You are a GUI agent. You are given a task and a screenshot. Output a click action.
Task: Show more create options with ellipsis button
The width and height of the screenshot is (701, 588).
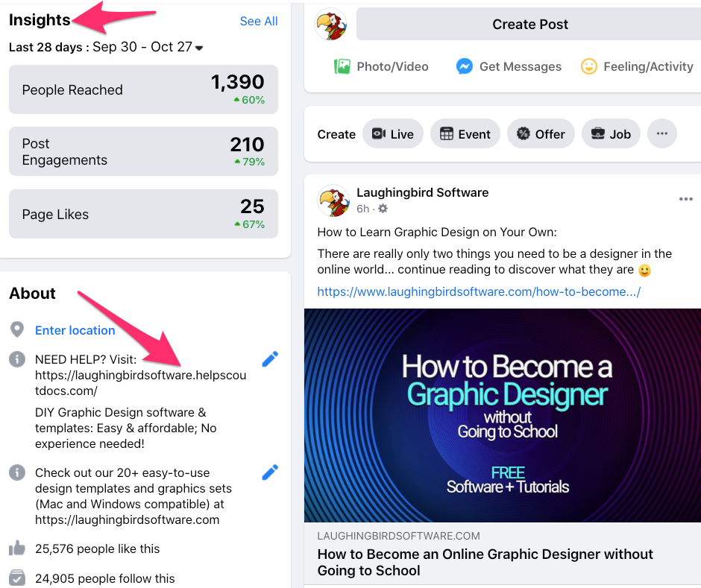point(661,133)
